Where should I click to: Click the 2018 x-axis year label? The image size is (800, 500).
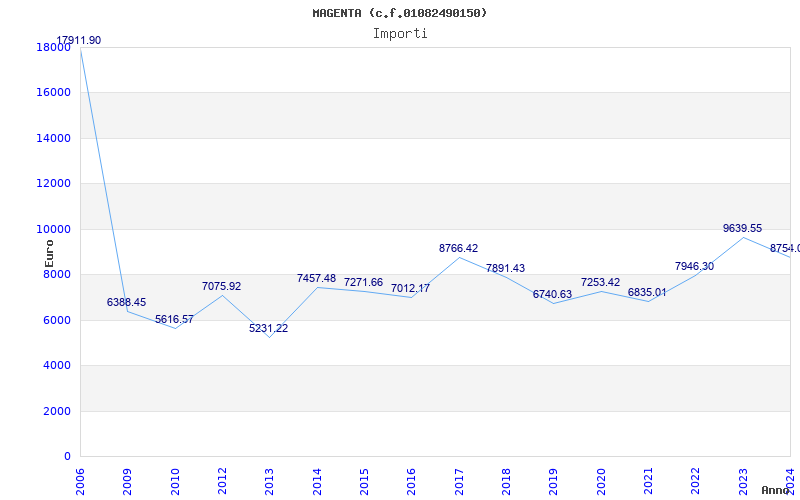pos(506,481)
